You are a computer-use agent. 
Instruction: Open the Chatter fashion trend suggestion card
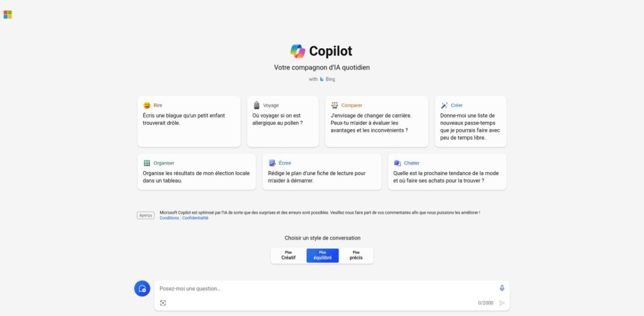pos(447,172)
